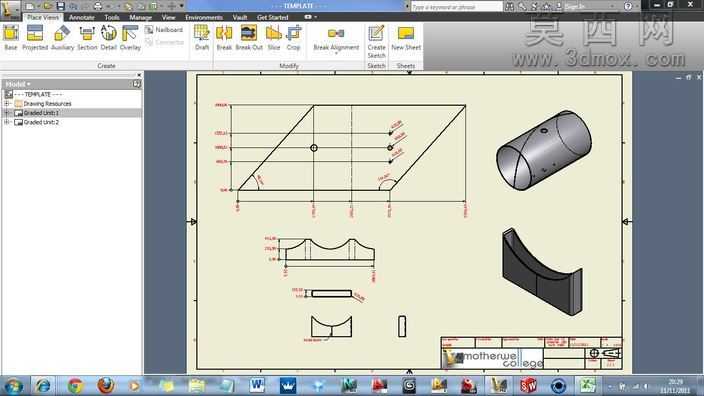The width and height of the screenshot is (704, 396).
Task: Open the Get Started ribbon tab
Action: tap(273, 17)
